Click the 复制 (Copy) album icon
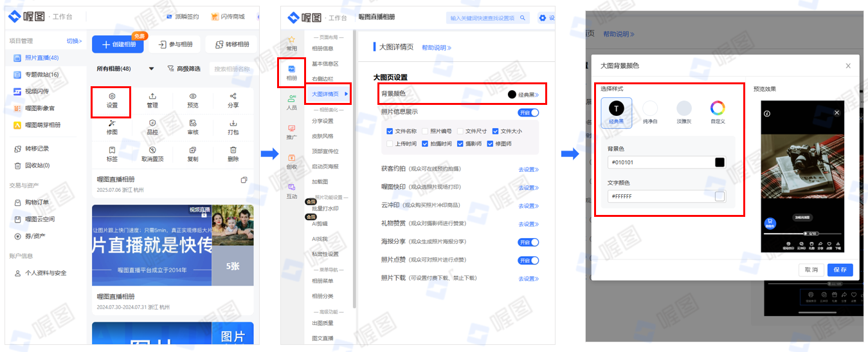The height and width of the screenshot is (352, 868). click(x=193, y=150)
